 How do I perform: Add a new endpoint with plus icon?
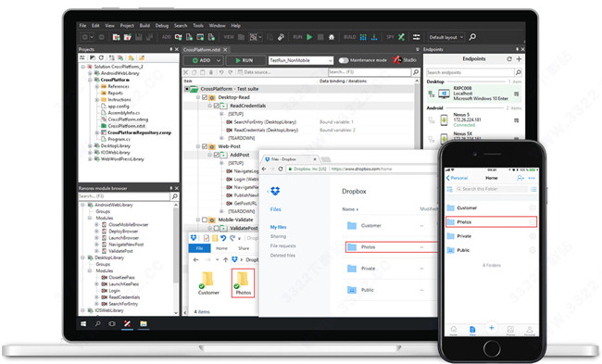click(x=519, y=59)
